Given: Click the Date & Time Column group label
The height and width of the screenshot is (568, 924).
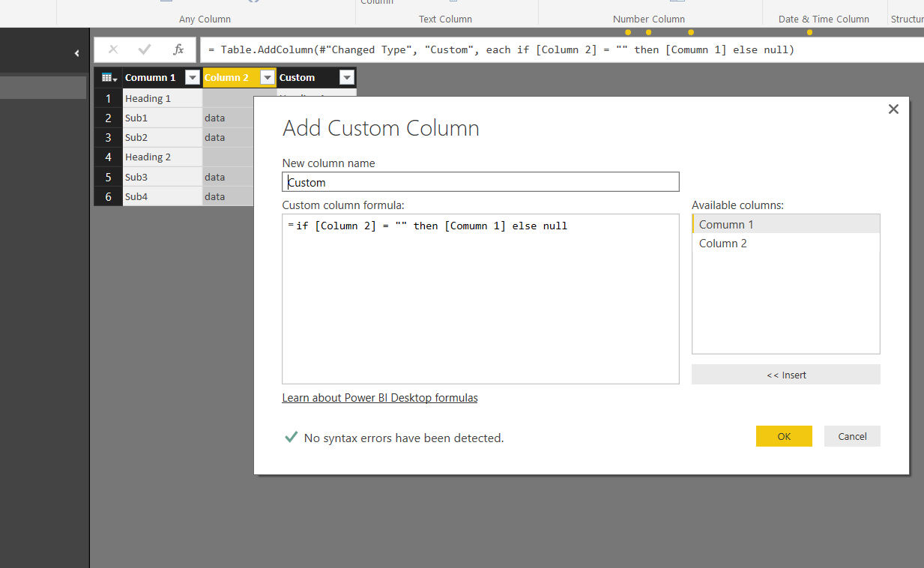Looking at the screenshot, I should click(824, 19).
